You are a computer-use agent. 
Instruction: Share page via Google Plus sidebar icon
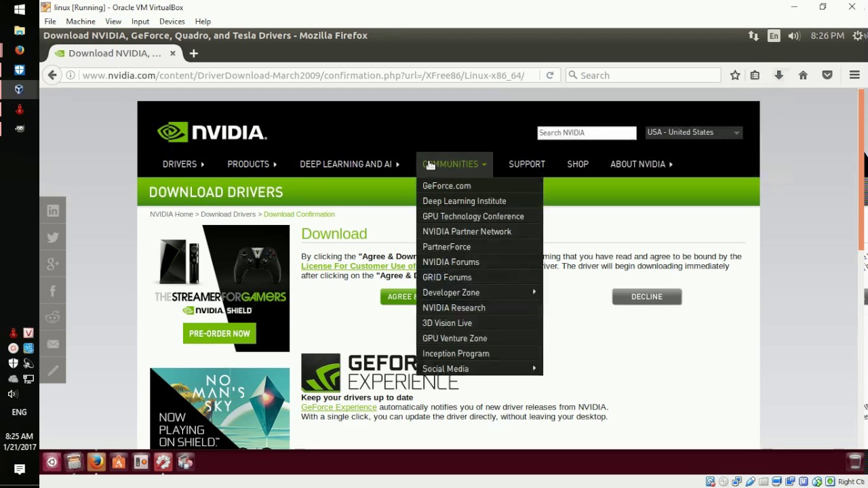[53, 264]
